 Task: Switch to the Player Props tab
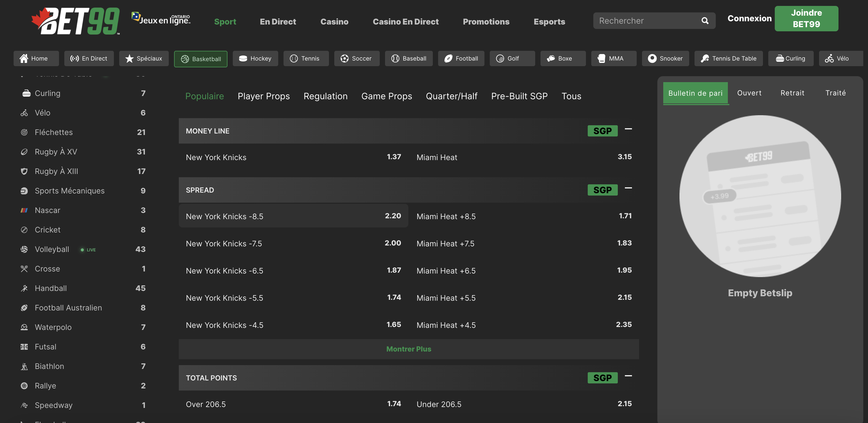[263, 96]
